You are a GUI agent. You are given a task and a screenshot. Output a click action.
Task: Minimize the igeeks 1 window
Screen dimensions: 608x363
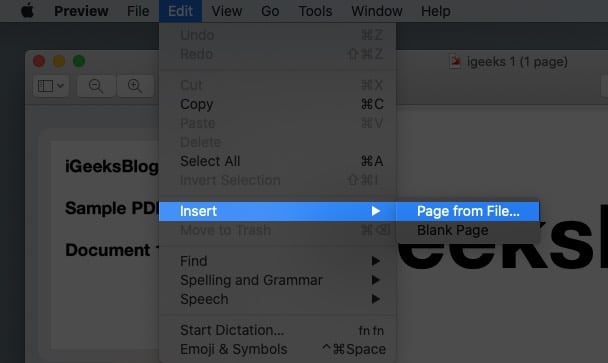click(x=59, y=61)
